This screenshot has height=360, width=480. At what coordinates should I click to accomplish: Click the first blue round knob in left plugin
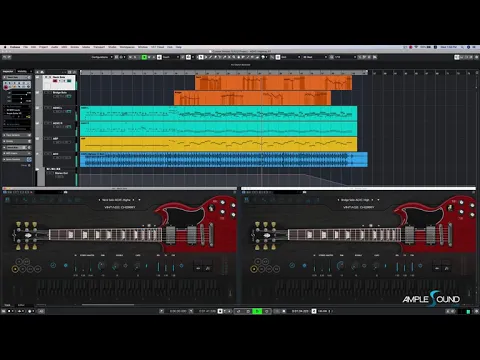53,265
